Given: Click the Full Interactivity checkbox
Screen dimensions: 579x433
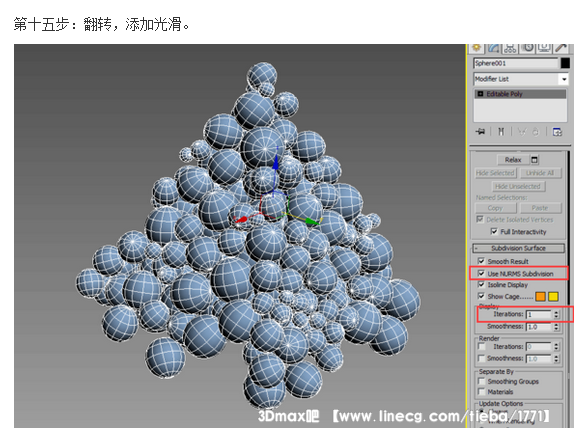Looking at the screenshot, I should coord(494,232).
